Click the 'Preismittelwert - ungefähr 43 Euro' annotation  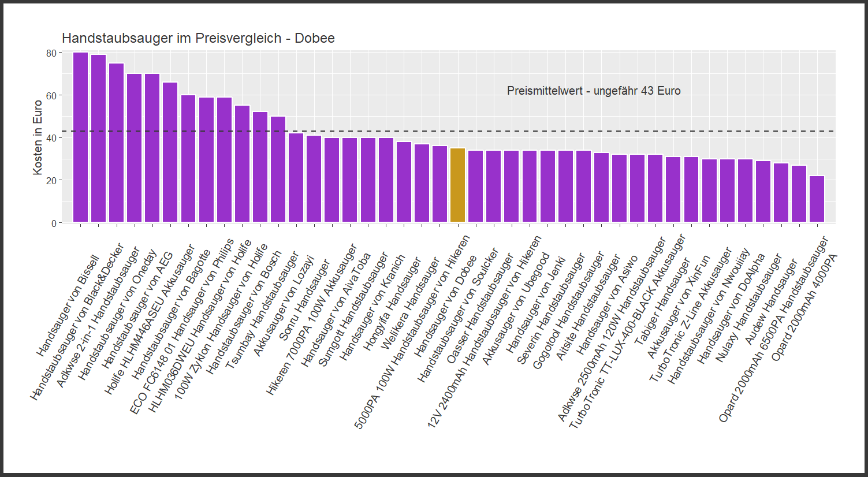point(594,91)
